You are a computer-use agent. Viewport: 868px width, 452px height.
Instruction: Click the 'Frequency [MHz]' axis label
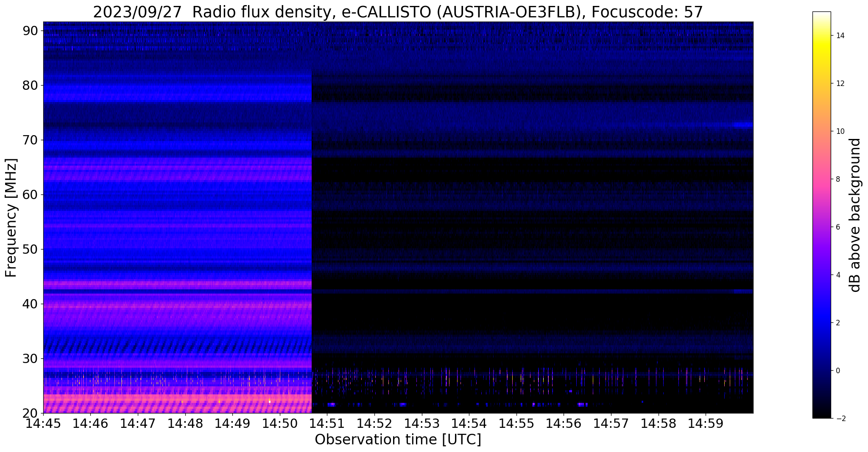click(x=11, y=218)
